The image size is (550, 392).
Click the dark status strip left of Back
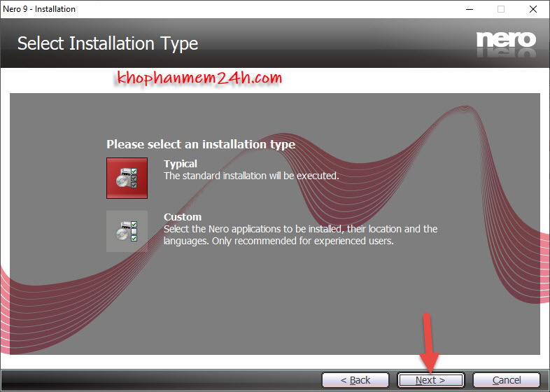pos(161,380)
